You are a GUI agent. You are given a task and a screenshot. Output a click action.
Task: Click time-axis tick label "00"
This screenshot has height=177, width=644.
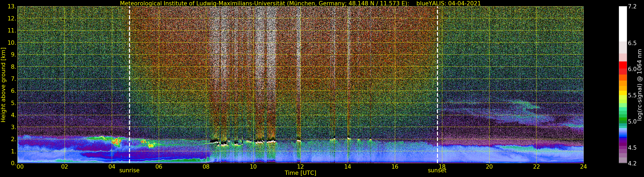[20, 166]
